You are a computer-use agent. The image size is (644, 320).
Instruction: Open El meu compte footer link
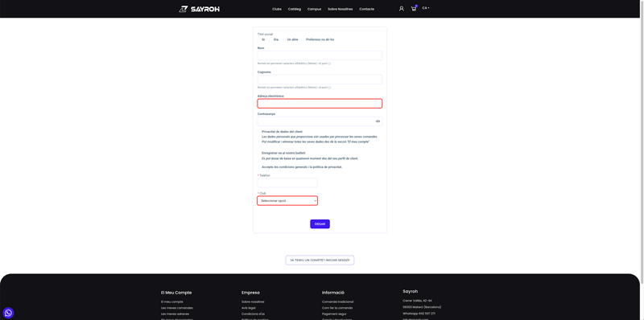[172, 302]
